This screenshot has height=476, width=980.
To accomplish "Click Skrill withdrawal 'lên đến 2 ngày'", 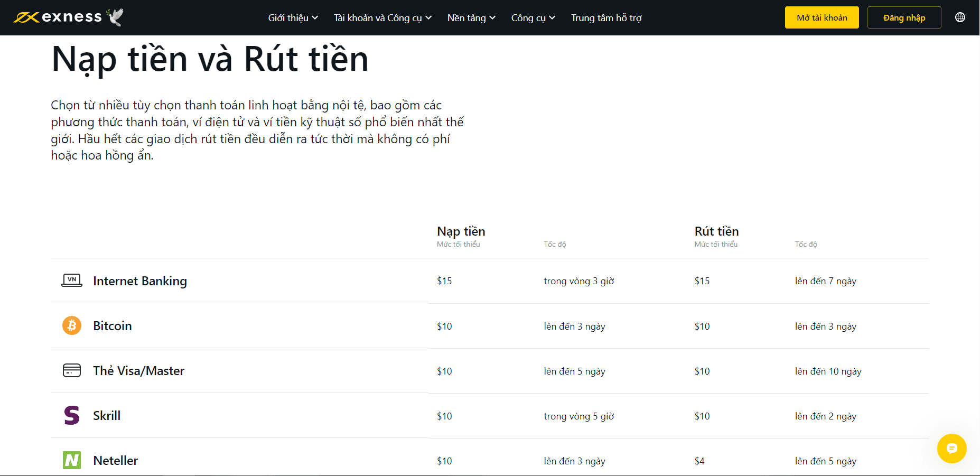I will coord(826,416).
